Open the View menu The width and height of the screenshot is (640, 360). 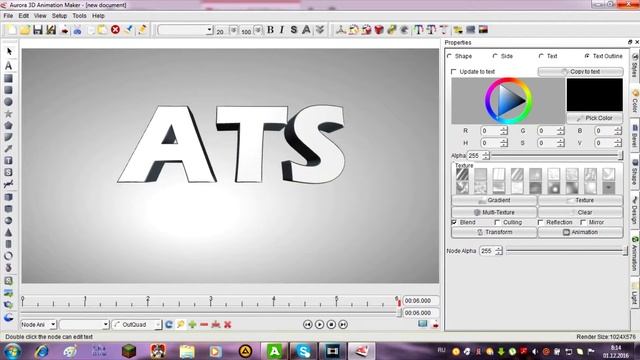coord(40,16)
